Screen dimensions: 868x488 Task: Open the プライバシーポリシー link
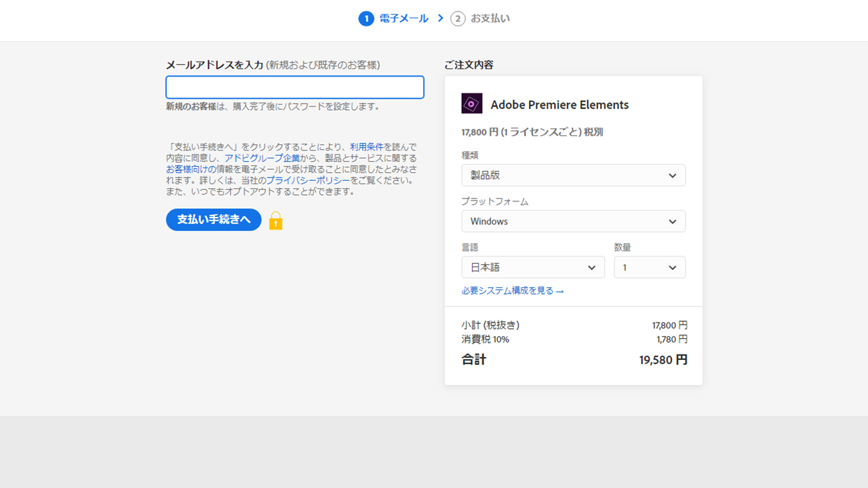pos(308,180)
